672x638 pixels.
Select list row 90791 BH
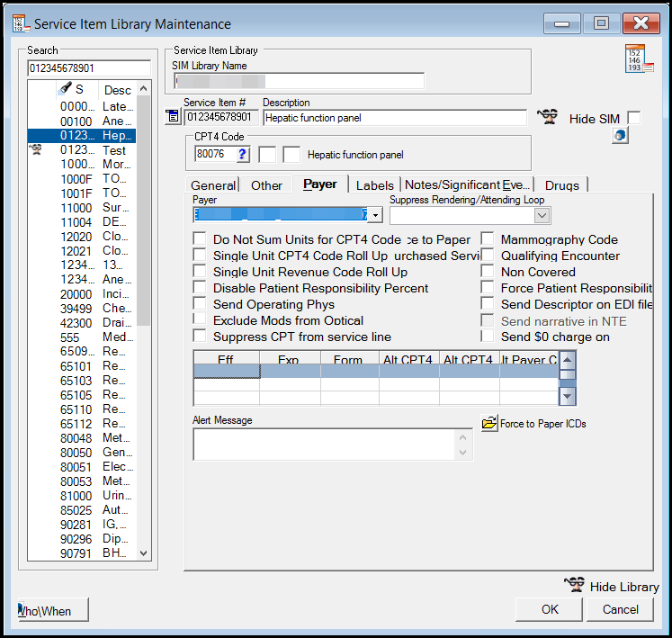82,553
